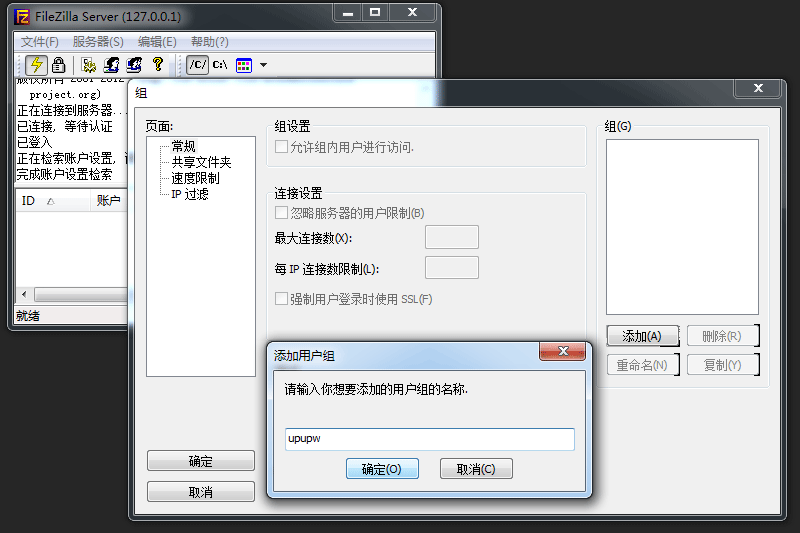Click the empty 组(G) list box
The width and height of the screenshot is (800, 533).
682,227
